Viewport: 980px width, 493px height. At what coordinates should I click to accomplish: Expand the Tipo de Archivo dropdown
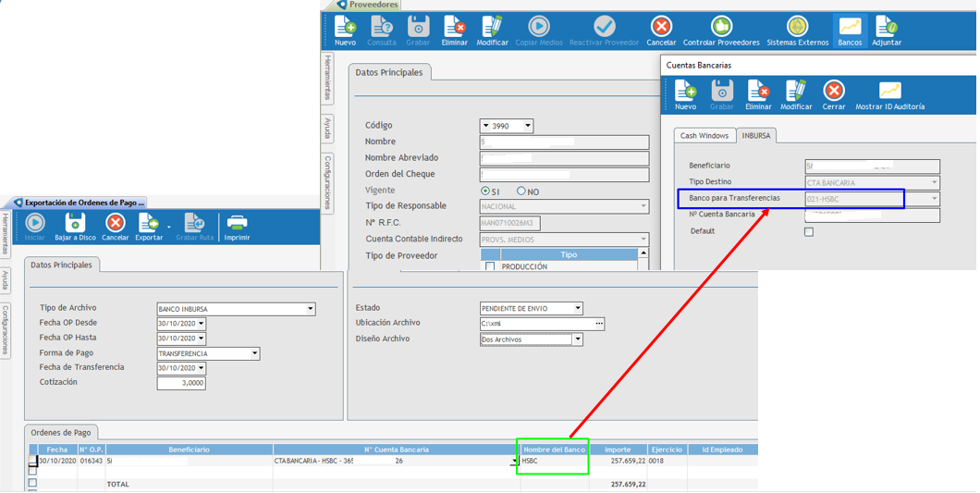click(310, 309)
